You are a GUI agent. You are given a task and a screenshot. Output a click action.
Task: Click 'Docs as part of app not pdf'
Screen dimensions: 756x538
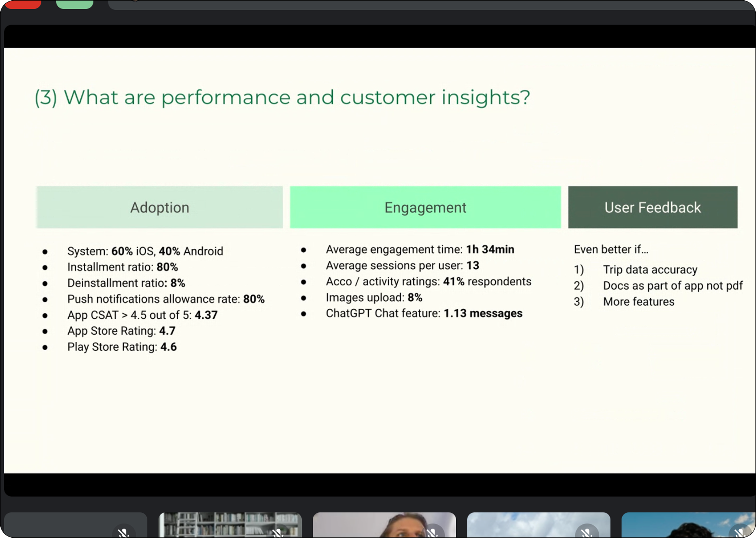pos(673,286)
